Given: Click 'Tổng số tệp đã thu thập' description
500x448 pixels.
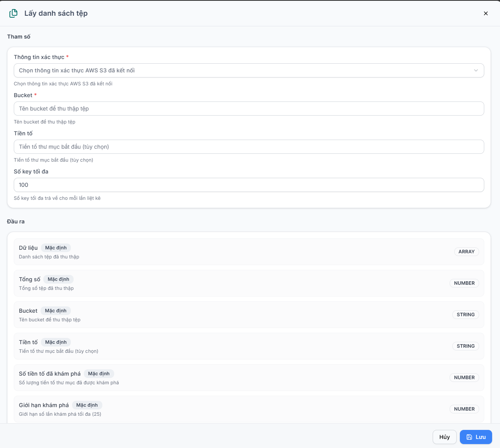Looking at the screenshot, I should (46, 288).
